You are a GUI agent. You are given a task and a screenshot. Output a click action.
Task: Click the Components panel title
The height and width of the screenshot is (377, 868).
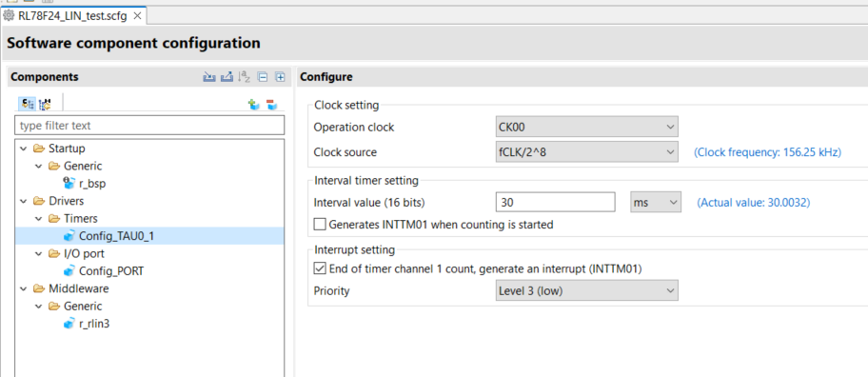click(45, 77)
